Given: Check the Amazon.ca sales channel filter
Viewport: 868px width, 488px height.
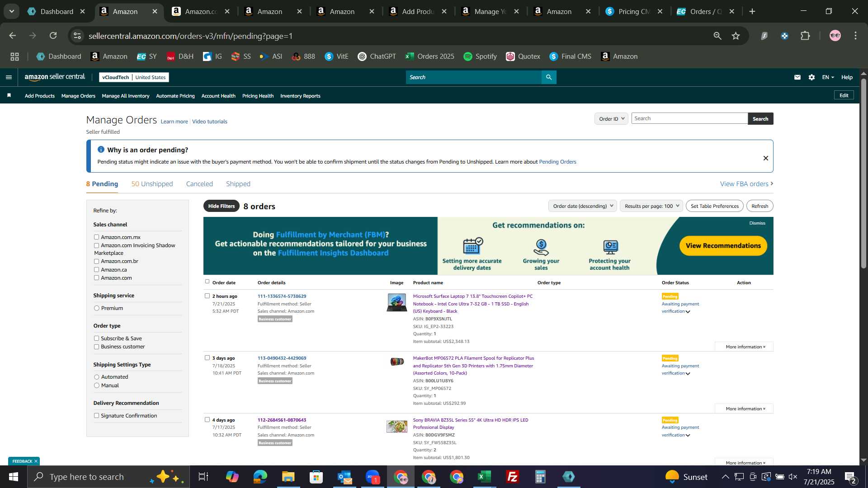Looking at the screenshot, I should point(96,270).
